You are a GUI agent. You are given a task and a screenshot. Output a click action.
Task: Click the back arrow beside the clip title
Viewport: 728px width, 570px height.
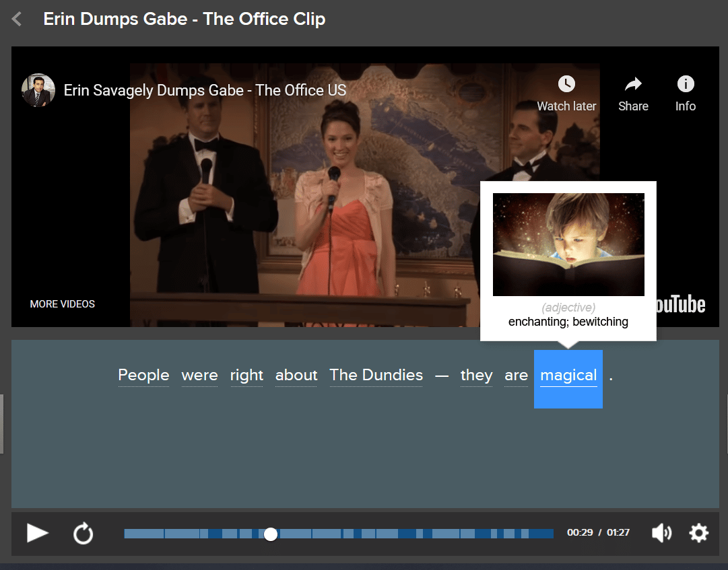point(18,20)
